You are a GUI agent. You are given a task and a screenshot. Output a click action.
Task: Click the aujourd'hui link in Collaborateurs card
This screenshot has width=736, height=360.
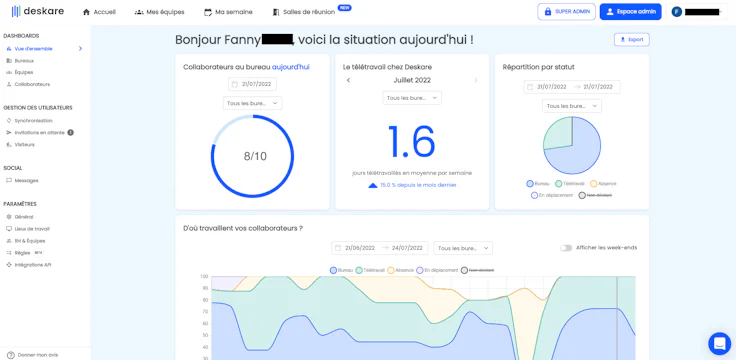click(x=291, y=67)
